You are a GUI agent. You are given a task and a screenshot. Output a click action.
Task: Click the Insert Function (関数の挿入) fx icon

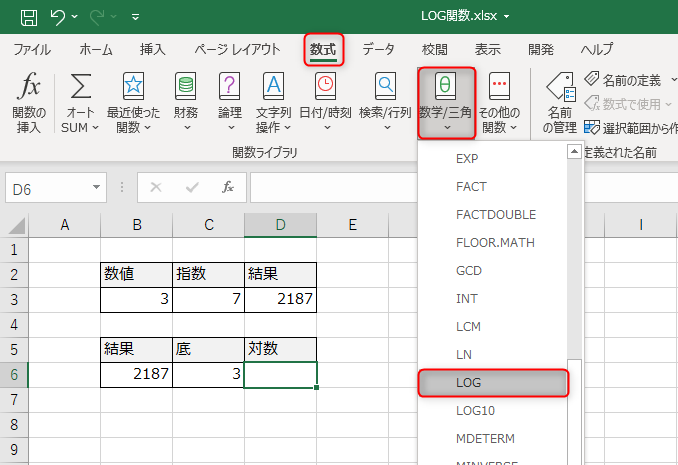[31, 87]
